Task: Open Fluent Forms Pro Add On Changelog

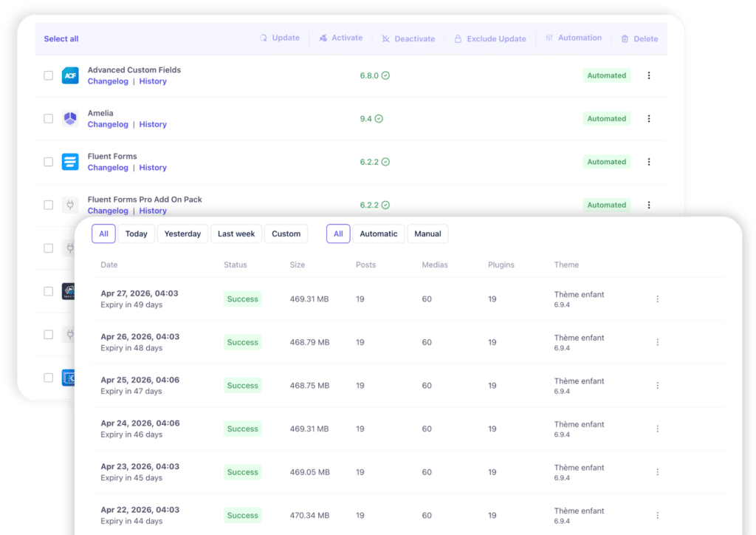Action: 108,211
